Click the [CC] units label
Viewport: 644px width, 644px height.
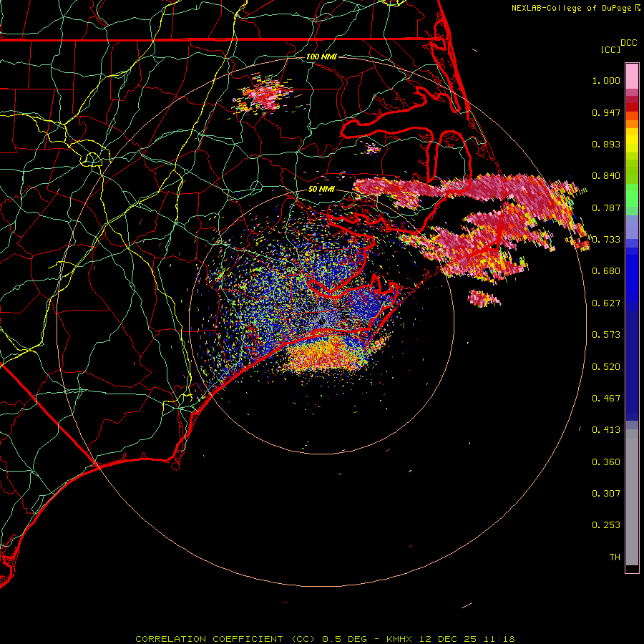coord(610,49)
